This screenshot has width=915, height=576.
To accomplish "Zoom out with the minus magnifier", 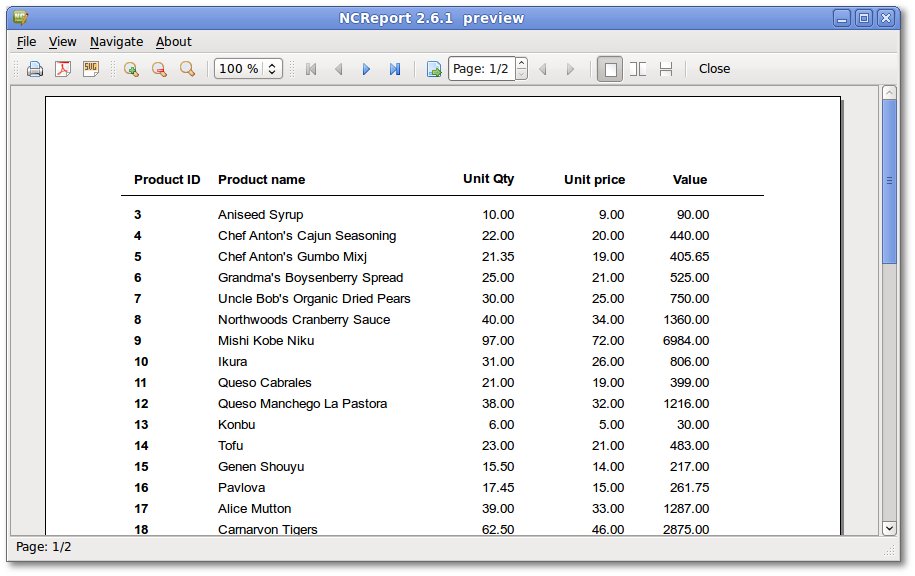I will coord(159,69).
